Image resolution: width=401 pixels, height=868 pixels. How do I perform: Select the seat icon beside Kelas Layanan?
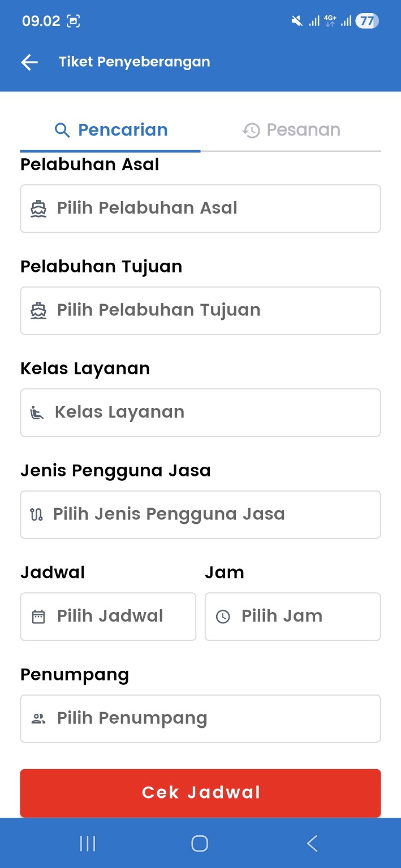36,413
